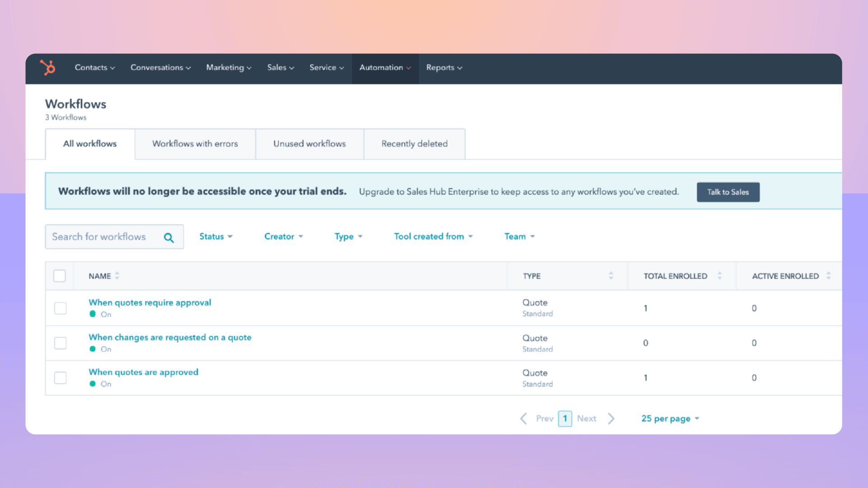Click the workflow search icon
The image size is (868, 488).
[169, 237]
